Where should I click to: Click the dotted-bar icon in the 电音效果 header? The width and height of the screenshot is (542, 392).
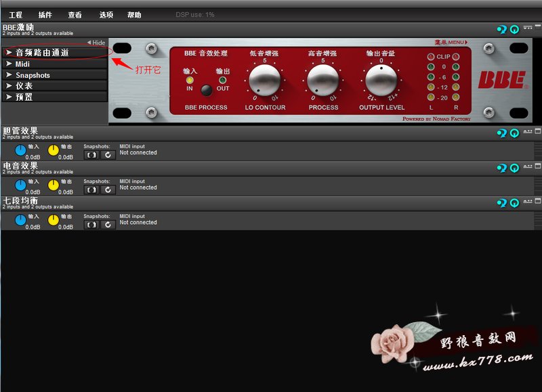528,166
